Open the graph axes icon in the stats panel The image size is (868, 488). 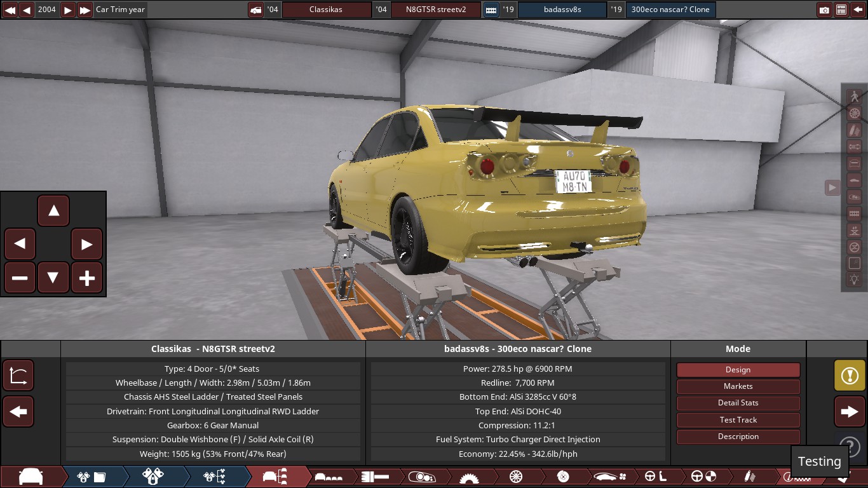(18, 375)
